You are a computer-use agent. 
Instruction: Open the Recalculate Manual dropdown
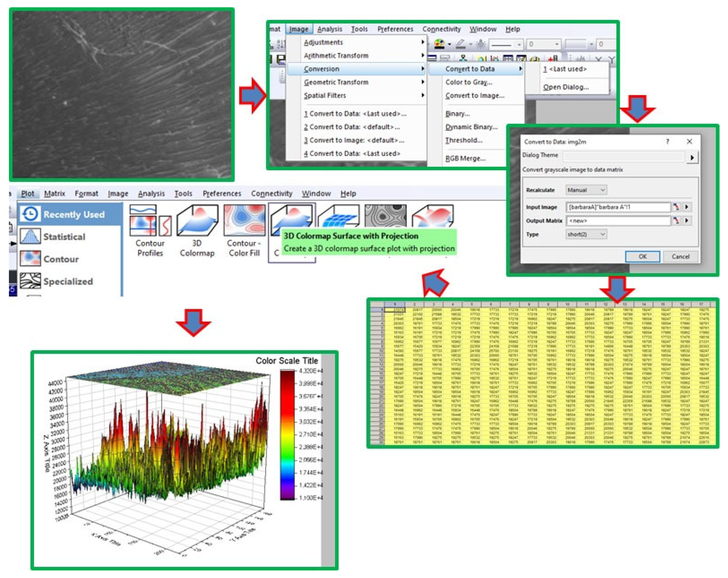tap(586, 190)
